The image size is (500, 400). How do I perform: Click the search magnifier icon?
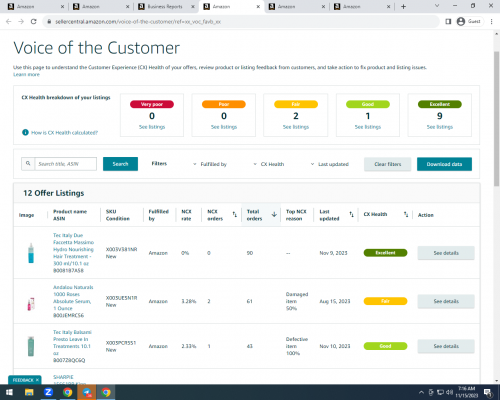28,164
